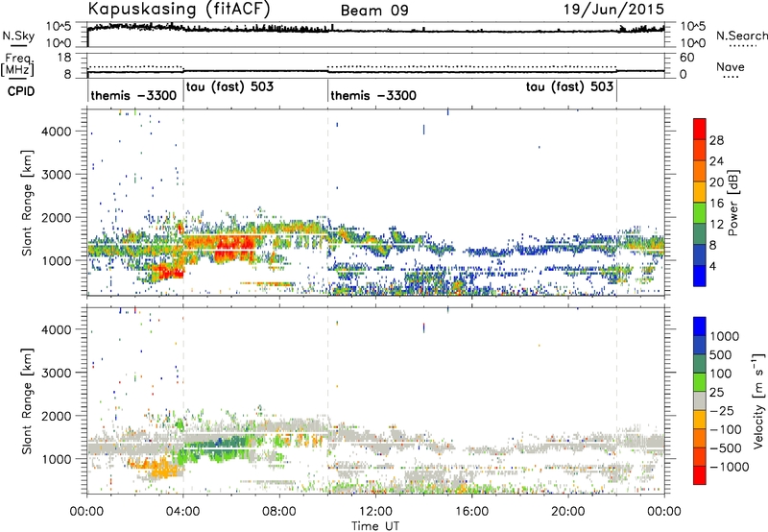This screenshot has height=532, width=768.
Task: Click the yellow segment of the Power color bar
Action: (x=700, y=191)
